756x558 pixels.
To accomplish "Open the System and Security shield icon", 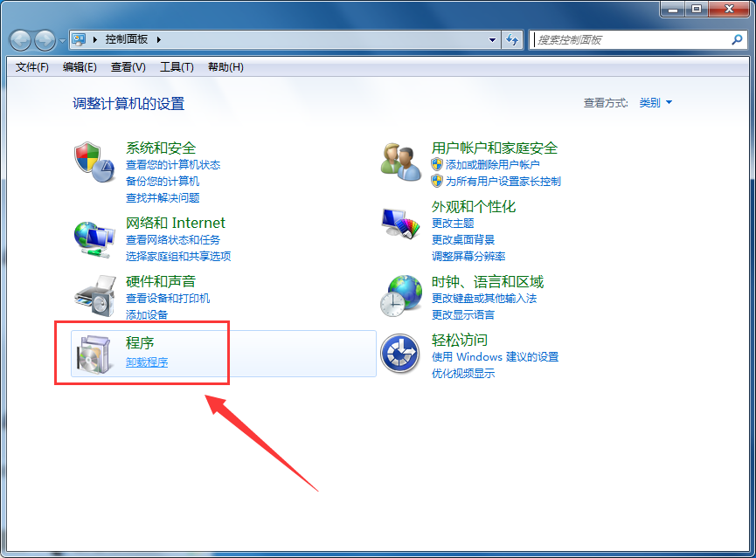I will [x=94, y=162].
